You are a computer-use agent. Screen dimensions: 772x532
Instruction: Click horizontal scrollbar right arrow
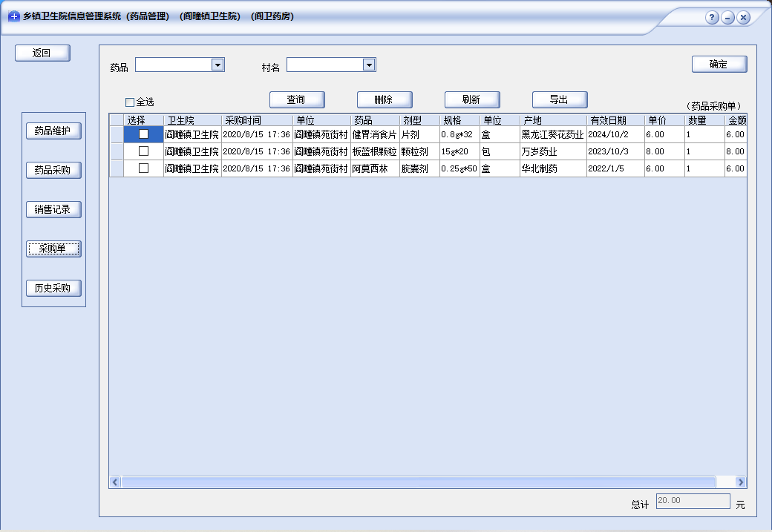741,482
